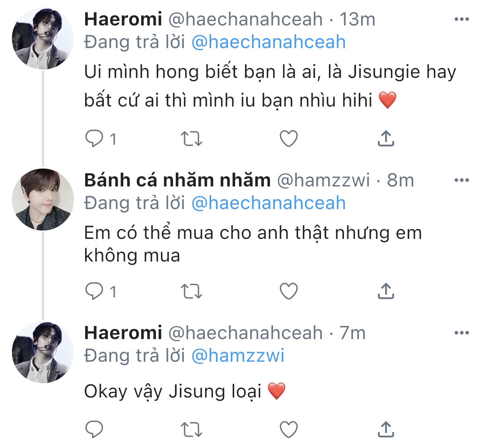This screenshot has width=494, height=448.
Task: Open Bánh cá nhăm nhăm profile picture
Action: click(x=43, y=200)
